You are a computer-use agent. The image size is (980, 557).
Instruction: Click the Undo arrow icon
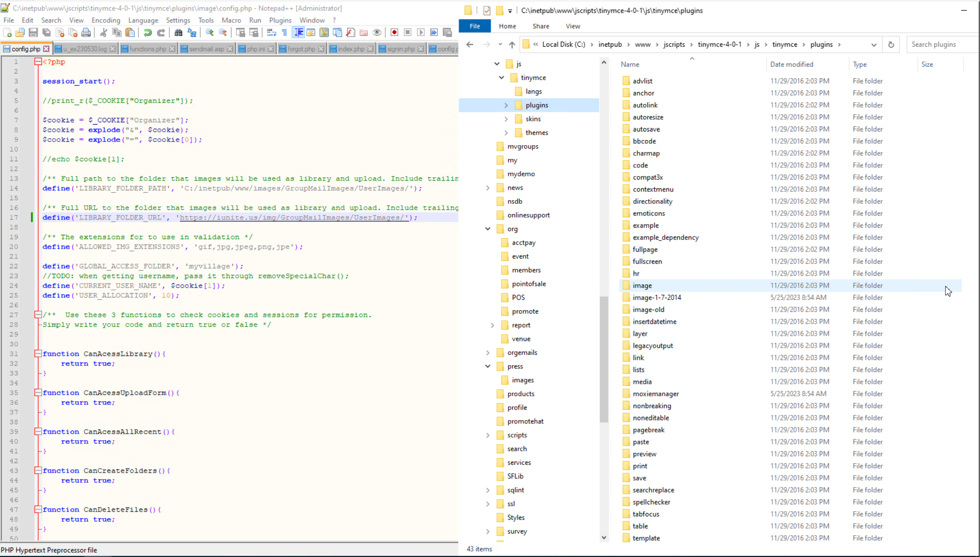[148, 33]
